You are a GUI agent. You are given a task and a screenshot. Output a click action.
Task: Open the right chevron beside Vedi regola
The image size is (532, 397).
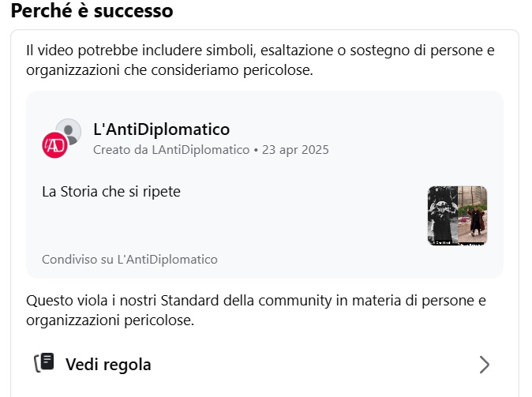point(485,365)
